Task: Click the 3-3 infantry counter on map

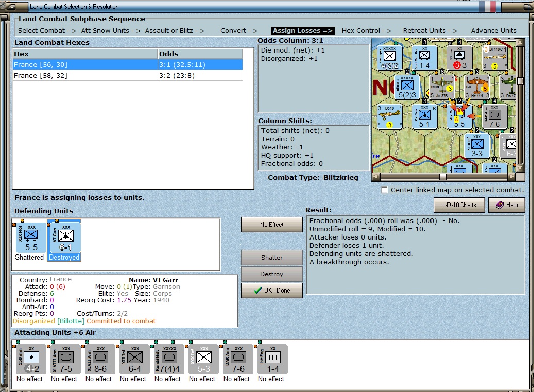Action: click(x=477, y=146)
